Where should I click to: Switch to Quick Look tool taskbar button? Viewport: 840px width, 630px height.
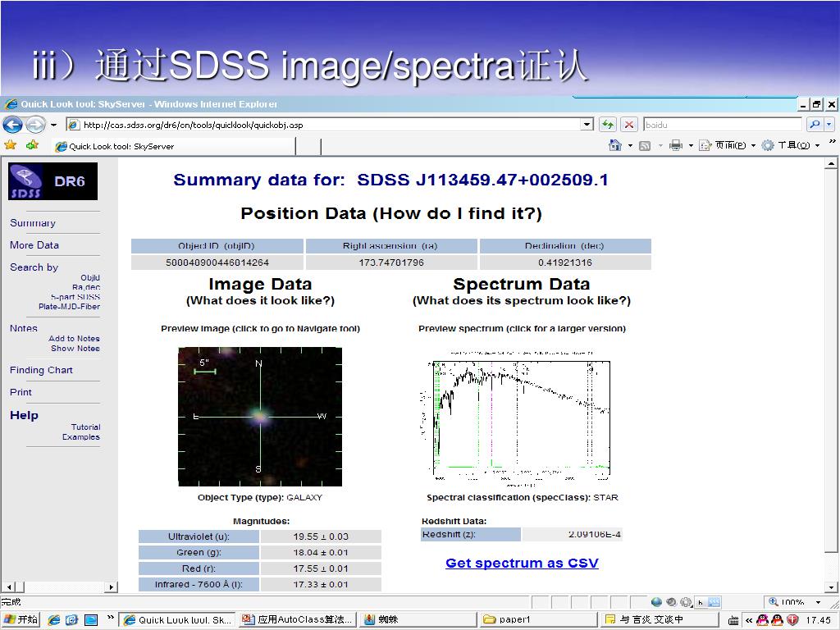pos(176,620)
